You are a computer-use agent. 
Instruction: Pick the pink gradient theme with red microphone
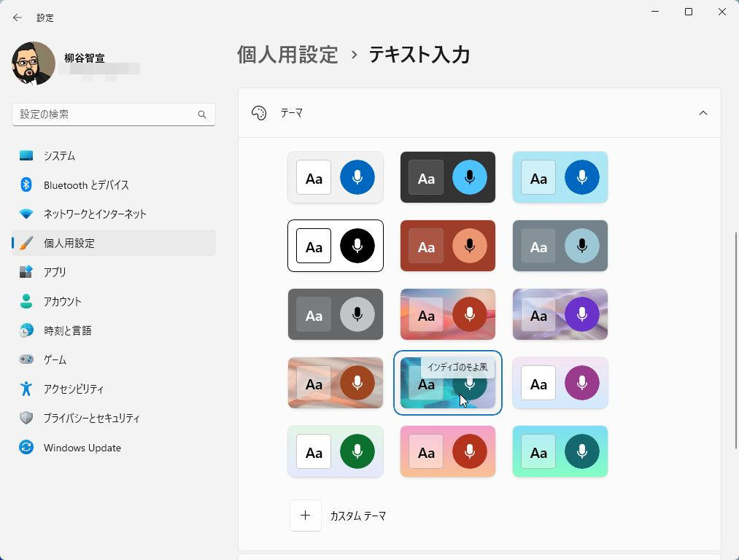click(448, 451)
